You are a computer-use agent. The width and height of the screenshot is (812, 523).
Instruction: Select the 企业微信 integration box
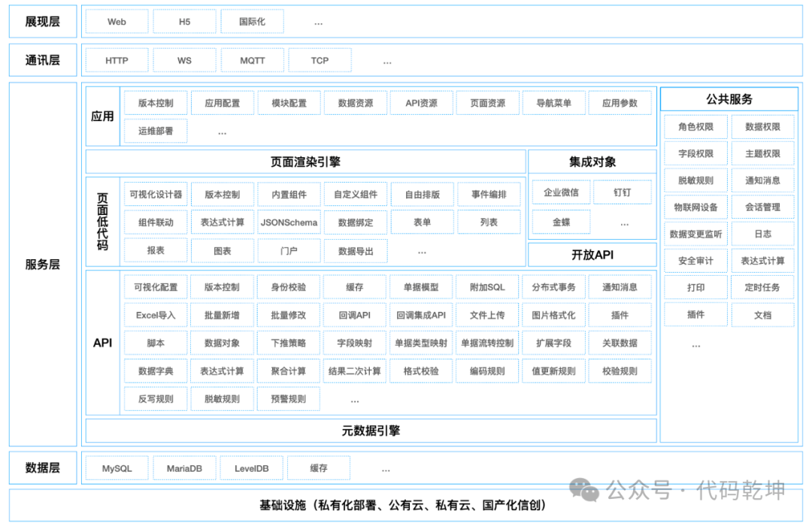[562, 192]
